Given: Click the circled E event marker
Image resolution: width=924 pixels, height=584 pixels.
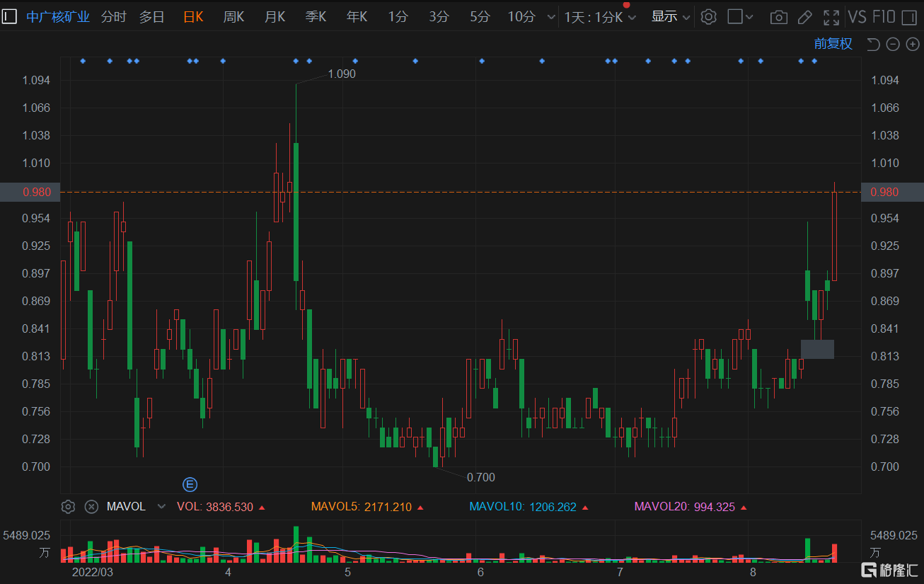Looking at the screenshot, I should tap(190, 484).
